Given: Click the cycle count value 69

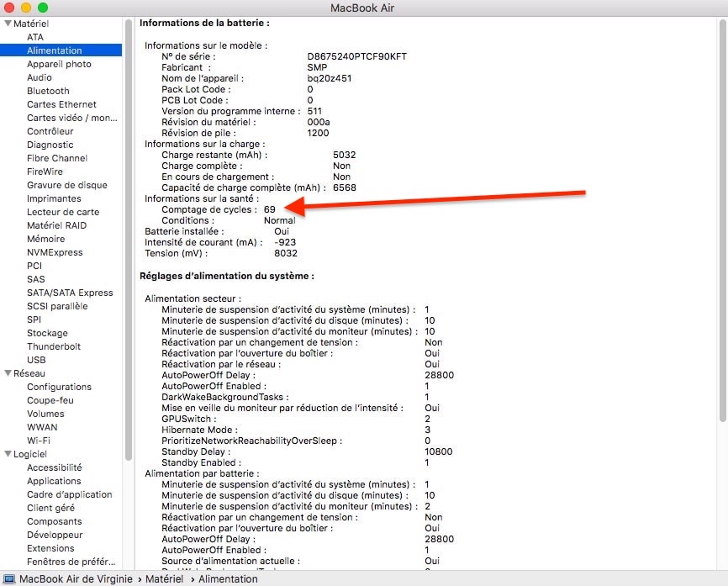Looking at the screenshot, I should pyautogui.click(x=270, y=210).
